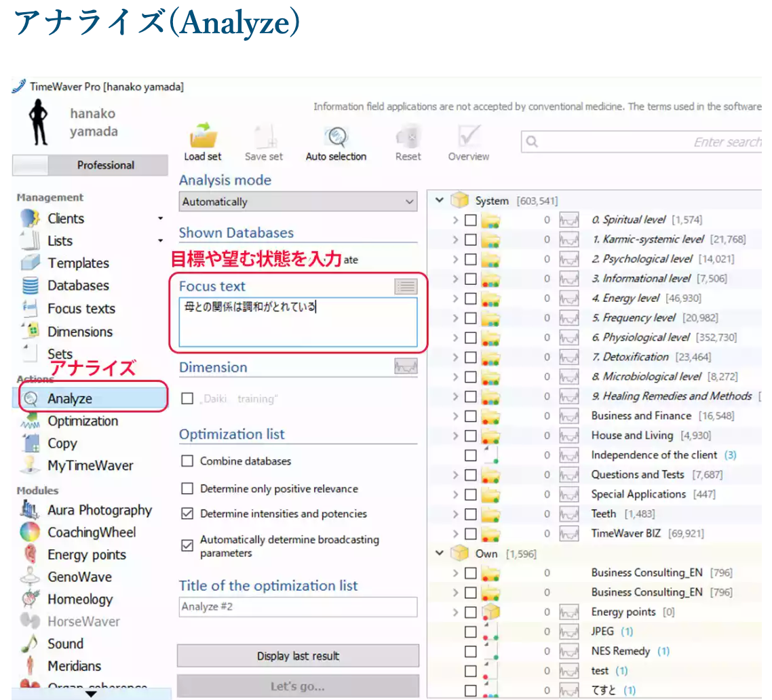The height and width of the screenshot is (700, 772).
Task: Enable the Combine databases checkbox
Action: [188, 461]
